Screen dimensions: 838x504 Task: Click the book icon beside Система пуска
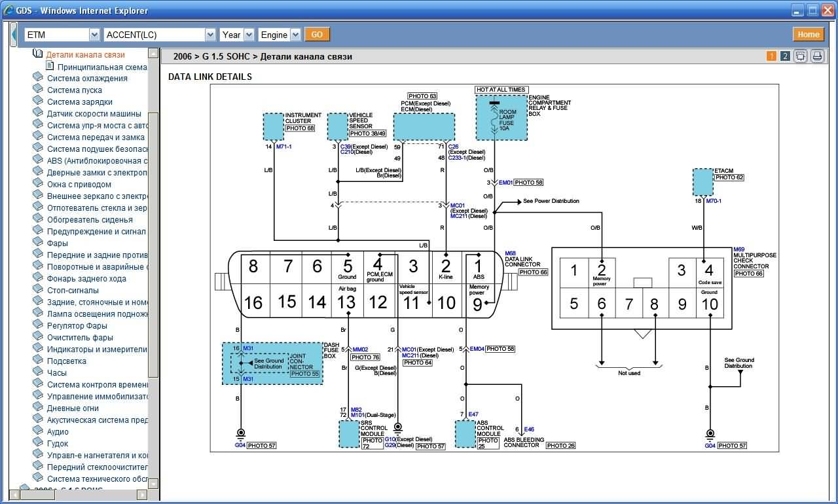coord(38,90)
